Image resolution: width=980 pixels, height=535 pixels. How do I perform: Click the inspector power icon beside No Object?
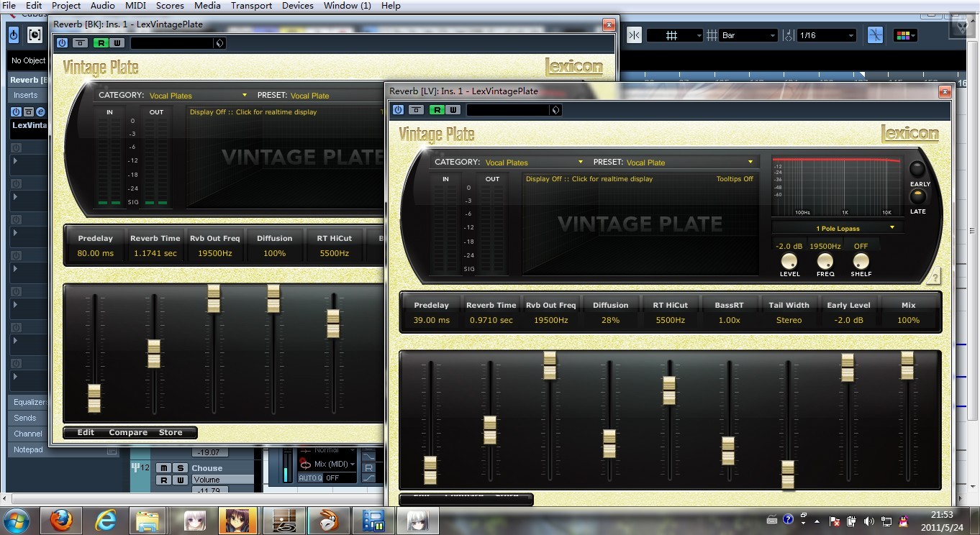[14, 35]
